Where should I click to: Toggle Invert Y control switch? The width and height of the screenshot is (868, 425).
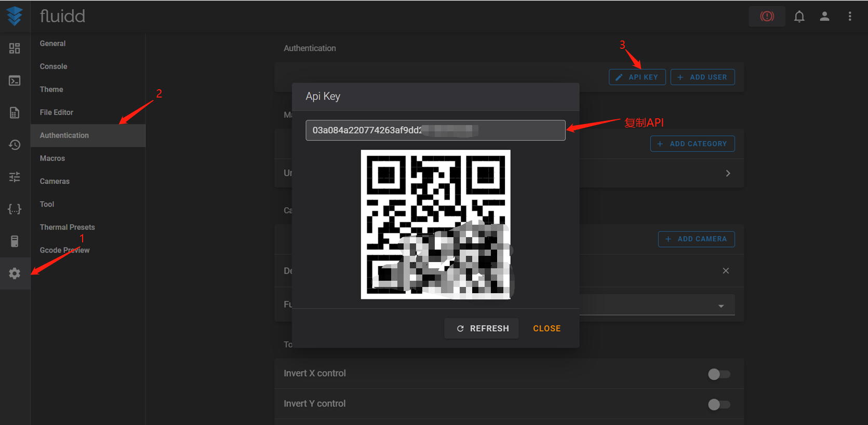pos(719,404)
